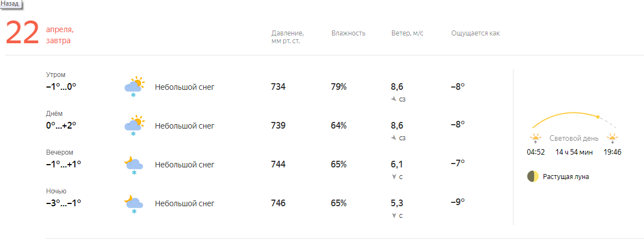Click the evening north wind arrow
Viewport: 644px width, 245px height.
point(394,177)
